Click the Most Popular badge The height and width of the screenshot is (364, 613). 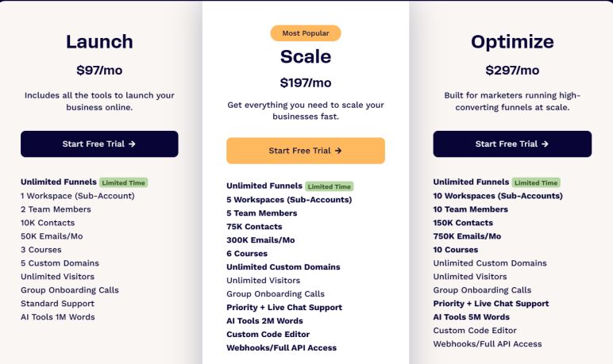[x=306, y=33]
